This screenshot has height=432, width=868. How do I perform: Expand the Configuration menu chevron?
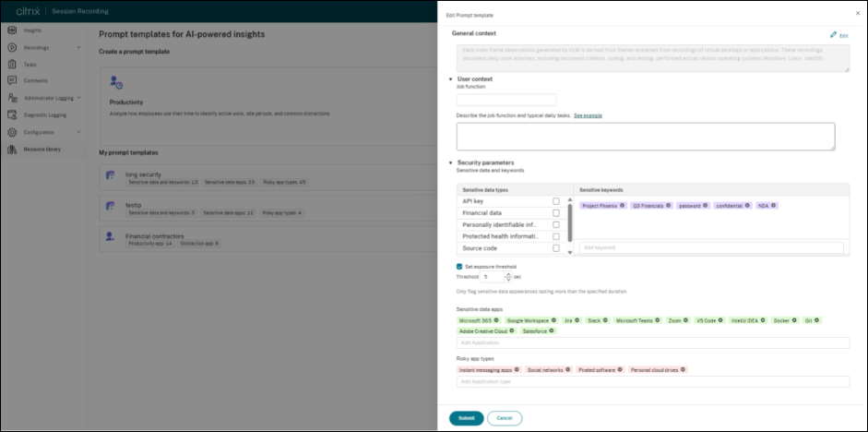(78, 132)
